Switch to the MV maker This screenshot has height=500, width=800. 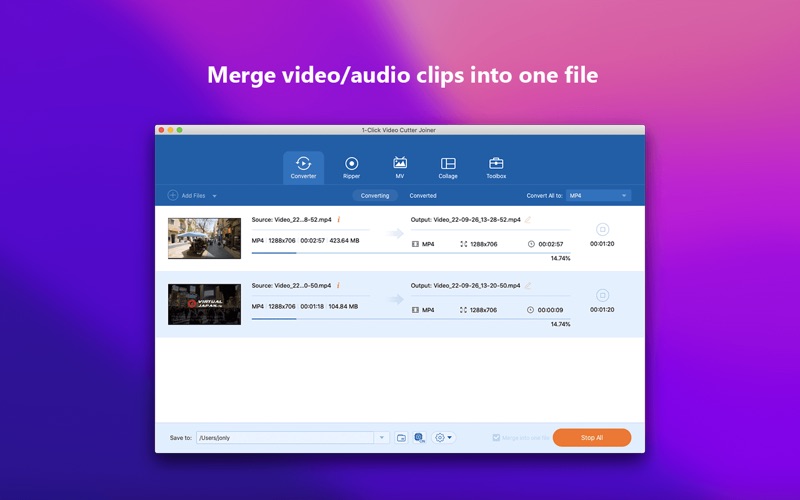click(400, 167)
